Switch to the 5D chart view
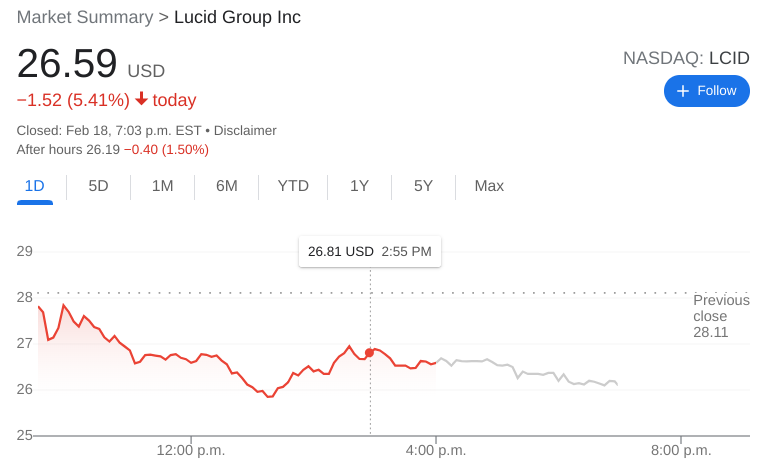The height and width of the screenshot is (473, 776). (x=98, y=186)
